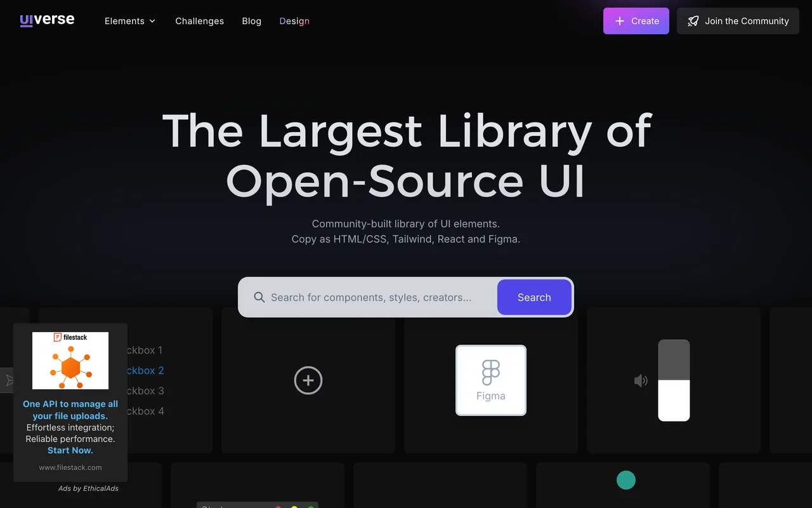Select the checkbox 4 option

(145, 411)
